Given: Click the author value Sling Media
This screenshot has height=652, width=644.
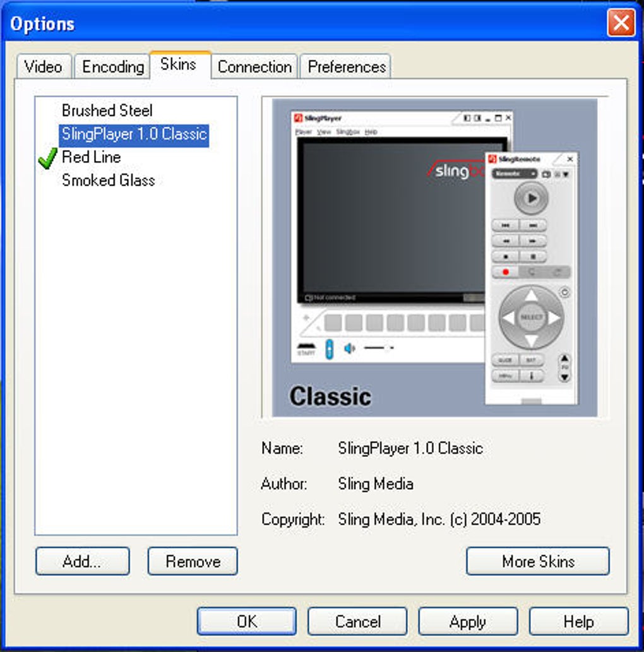Looking at the screenshot, I should point(375,483).
